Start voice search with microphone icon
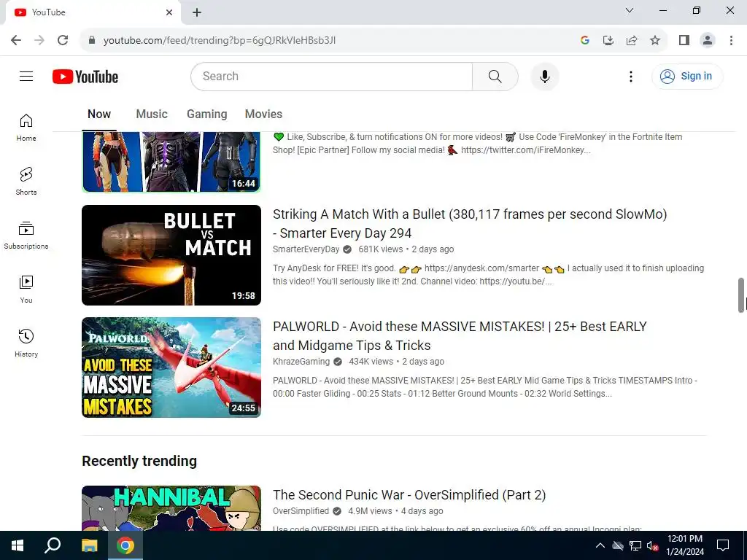This screenshot has width=747, height=560. (x=544, y=76)
